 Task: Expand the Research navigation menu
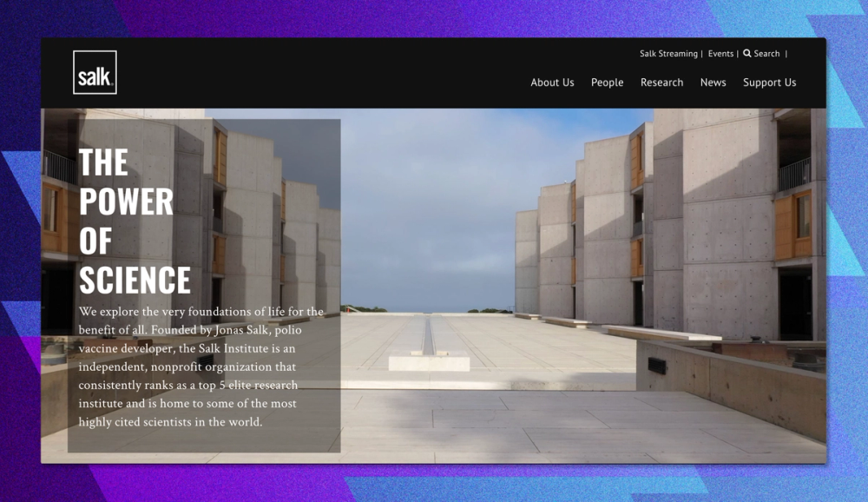coord(661,83)
